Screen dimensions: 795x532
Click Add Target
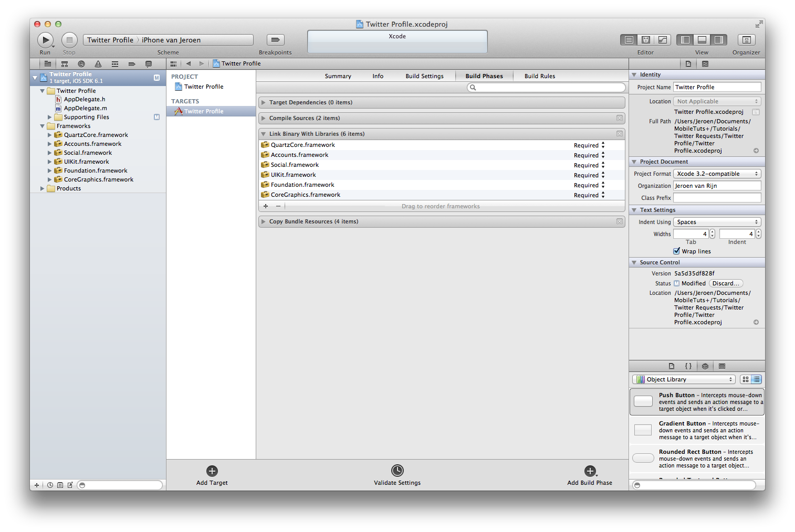click(x=212, y=475)
